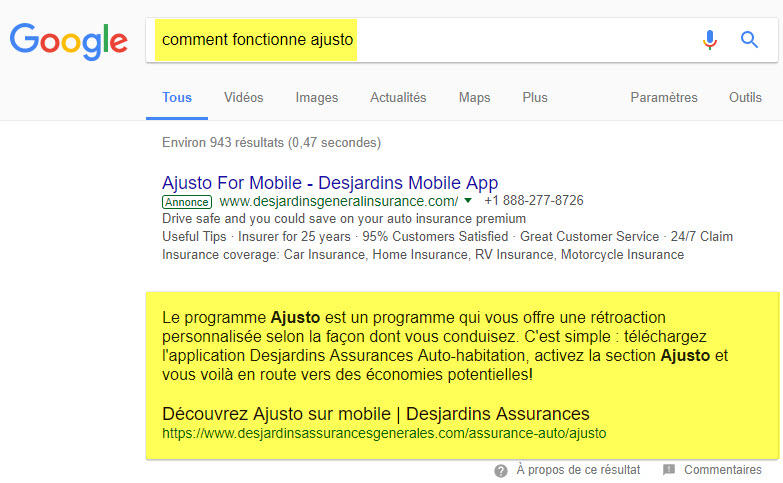Click the Google logo
This screenshot has height=483, width=783.
pyautogui.click(x=69, y=41)
